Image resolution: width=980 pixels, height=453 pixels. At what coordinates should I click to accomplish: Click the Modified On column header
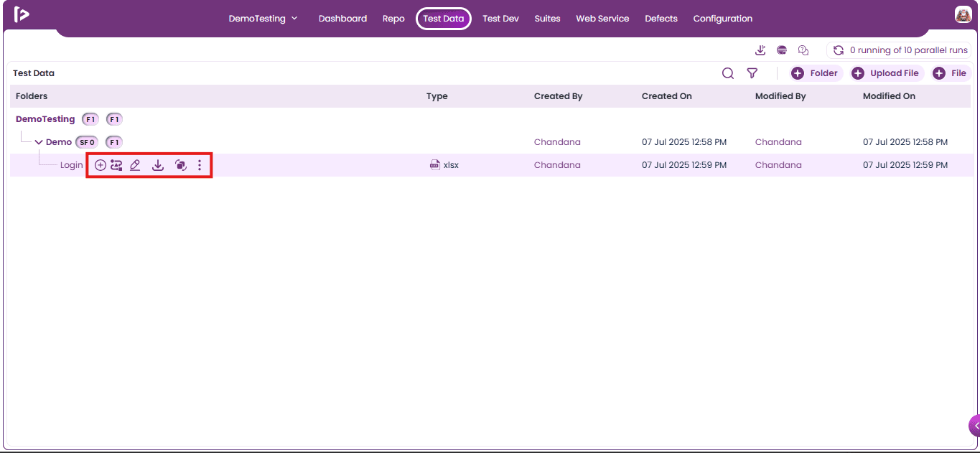[x=889, y=96]
